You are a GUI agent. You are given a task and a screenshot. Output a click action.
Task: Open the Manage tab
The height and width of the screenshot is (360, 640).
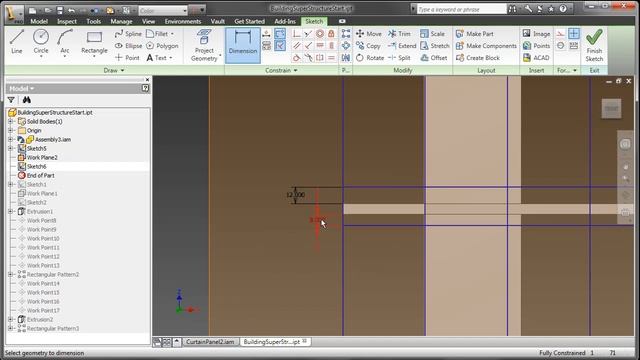[121, 21]
